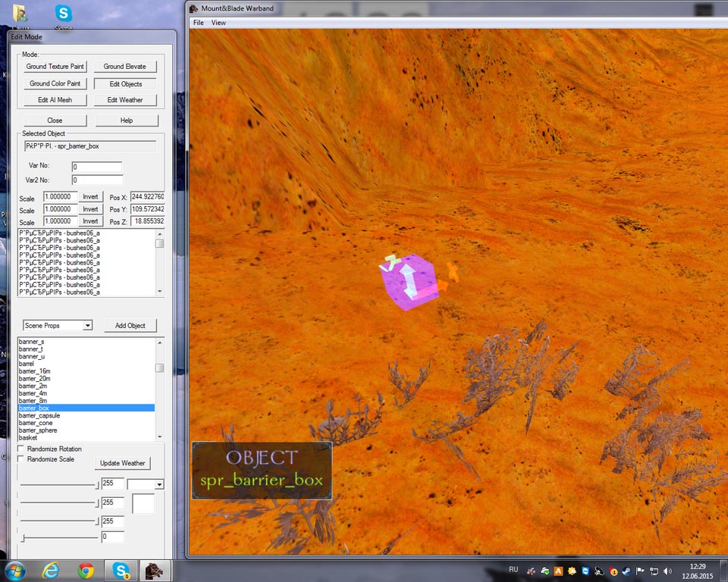Tick the Randomize Scale checkbox
The width and height of the screenshot is (728, 582).
tap(21, 459)
